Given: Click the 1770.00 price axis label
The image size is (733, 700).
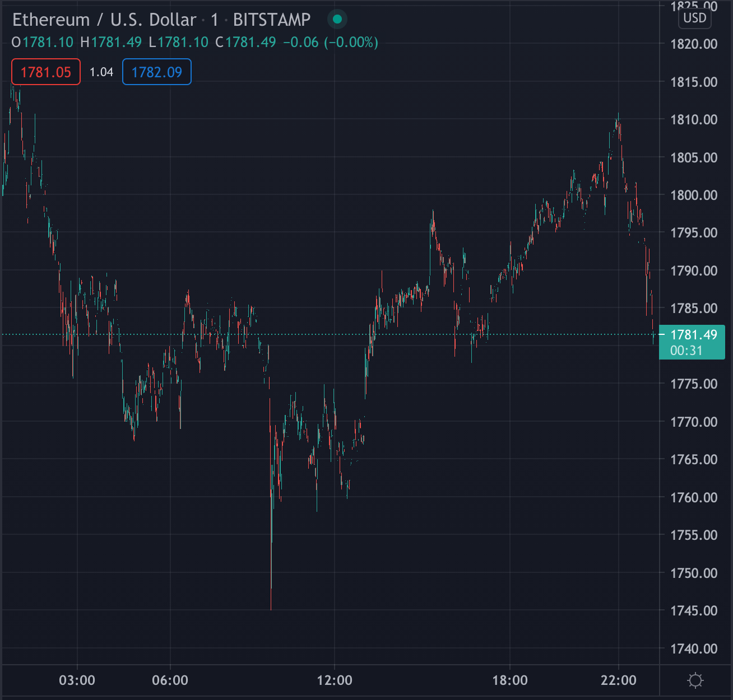Looking at the screenshot, I should [x=694, y=422].
